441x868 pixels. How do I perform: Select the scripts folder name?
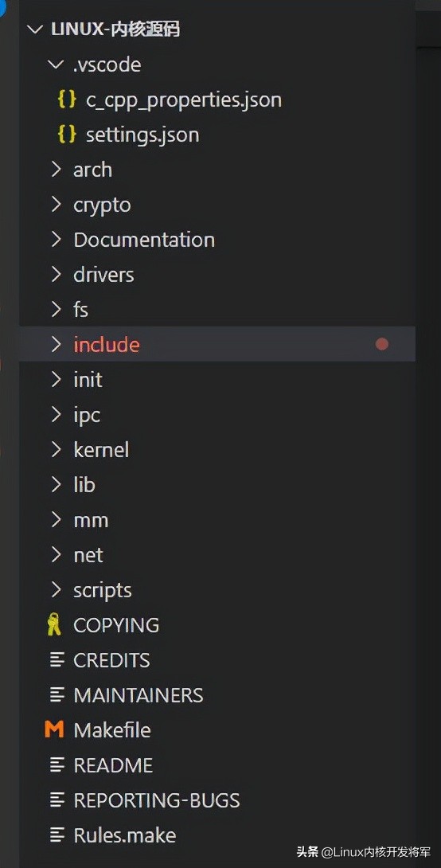pos(103,591)
